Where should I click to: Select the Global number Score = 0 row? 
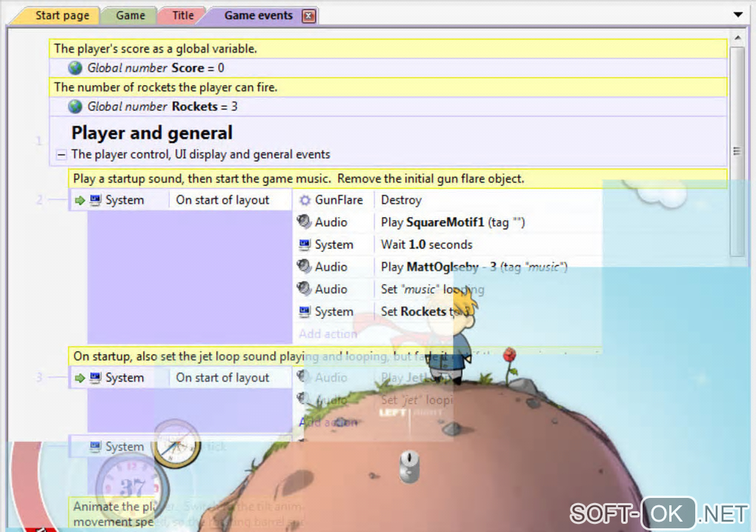pyautogui.click(x=388, y=68)
